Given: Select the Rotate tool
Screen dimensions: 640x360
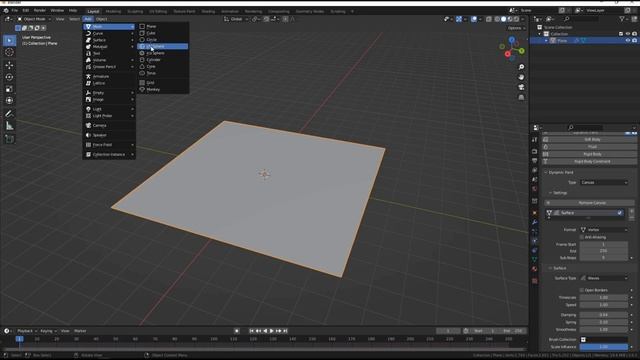Looking at the screenshot, I should 9,77.
